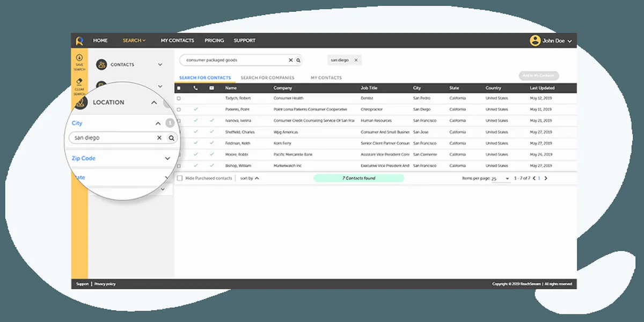This screenshot has width=644, height=322.
Task: Click email checkmark for Bishop, William
Action: 211,165
